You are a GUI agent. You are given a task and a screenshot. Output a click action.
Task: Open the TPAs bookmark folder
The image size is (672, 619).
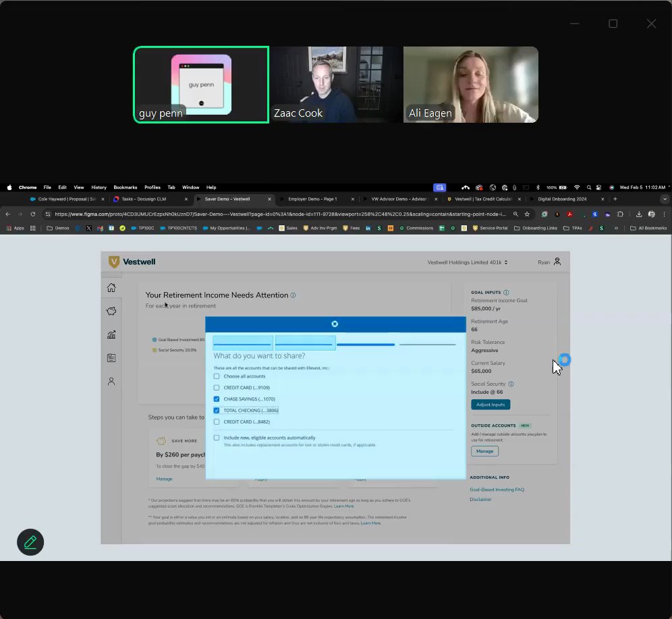(573, 229)
